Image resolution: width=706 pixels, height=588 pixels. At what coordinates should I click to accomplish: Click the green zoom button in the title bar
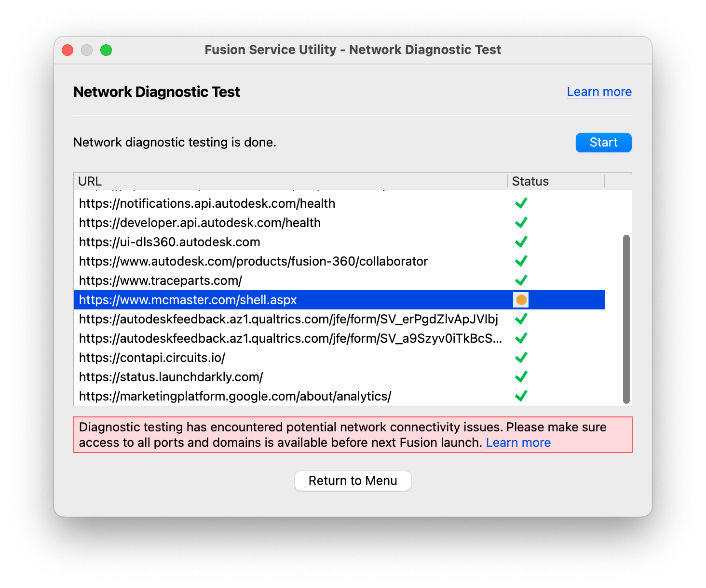coord(107,50)
